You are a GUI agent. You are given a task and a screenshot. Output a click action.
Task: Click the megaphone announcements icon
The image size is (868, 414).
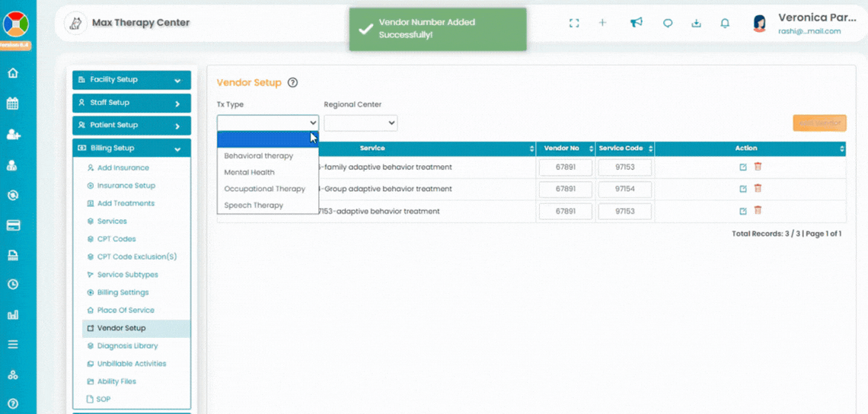pos(636,23)
